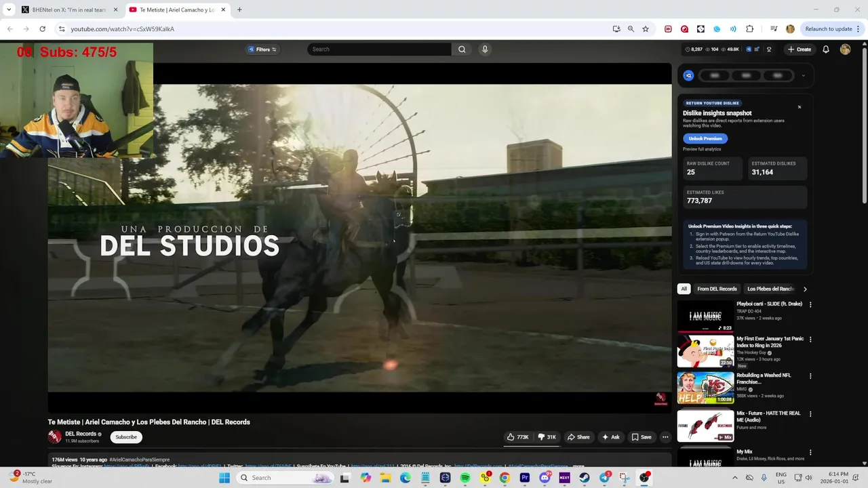868x488 pixels.
Task: Click vidIQ stats showing 8,287
Action: click(694, 49)
